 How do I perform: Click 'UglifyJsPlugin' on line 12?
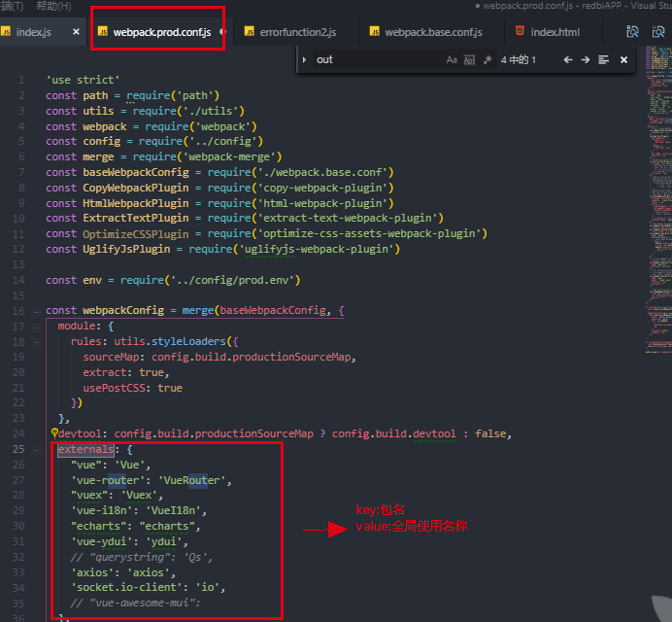click(126, 249)
